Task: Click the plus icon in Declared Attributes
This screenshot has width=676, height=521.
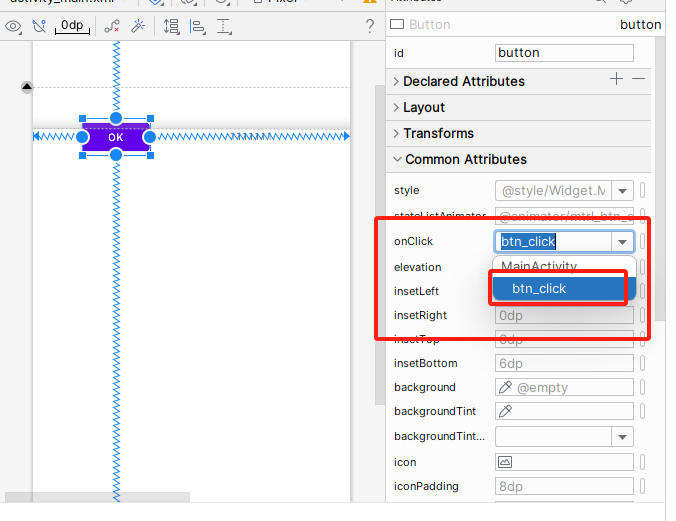Action: click(x=616, y=80)
